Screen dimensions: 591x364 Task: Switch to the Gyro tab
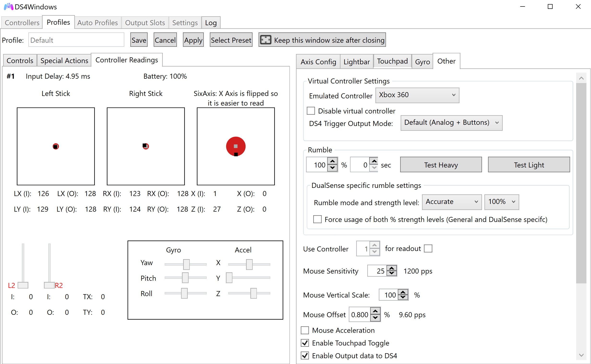point(422,62)
